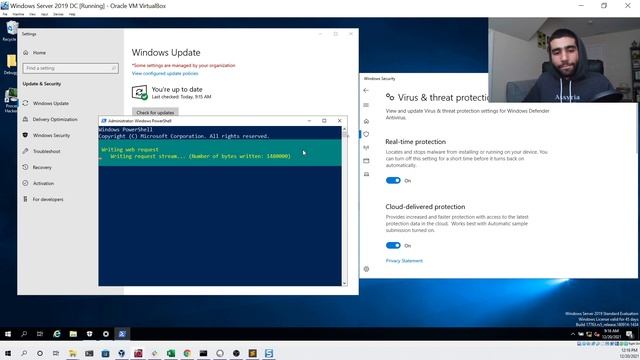Open VirtualBox Machine menu

18,14
